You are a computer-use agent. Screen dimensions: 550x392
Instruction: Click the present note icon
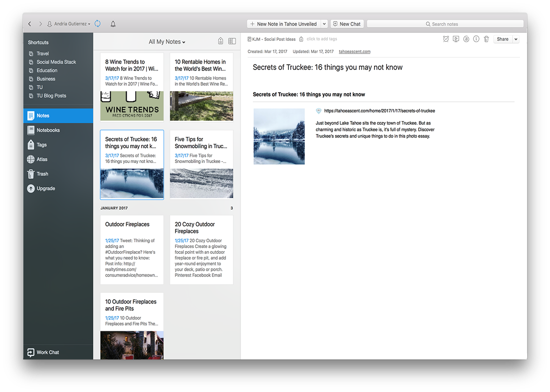[456, 39]
